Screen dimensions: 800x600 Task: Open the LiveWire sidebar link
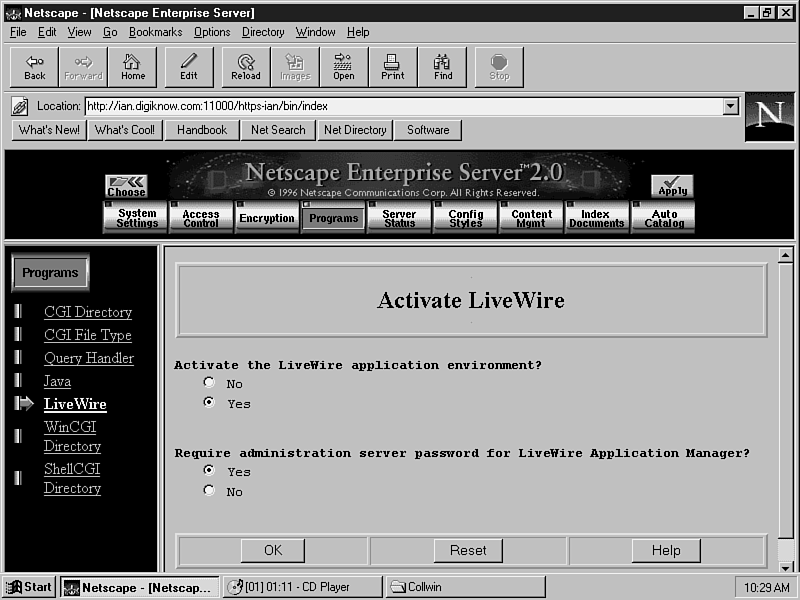(x=75, y=404)
